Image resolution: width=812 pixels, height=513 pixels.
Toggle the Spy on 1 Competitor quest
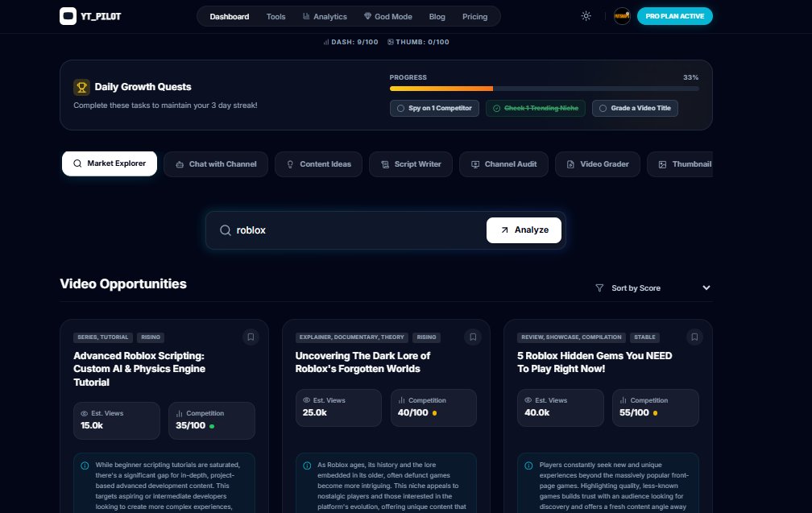tap(434, 108)
